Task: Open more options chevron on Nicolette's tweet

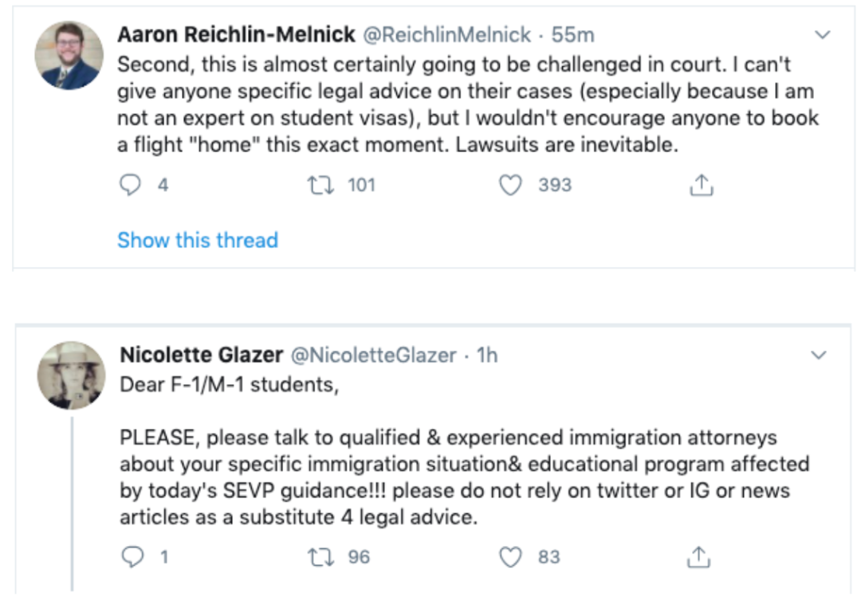Action: point(819,355)
